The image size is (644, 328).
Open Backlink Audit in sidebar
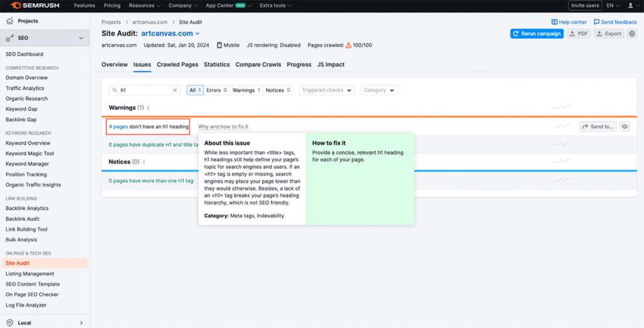click(23, 218)
